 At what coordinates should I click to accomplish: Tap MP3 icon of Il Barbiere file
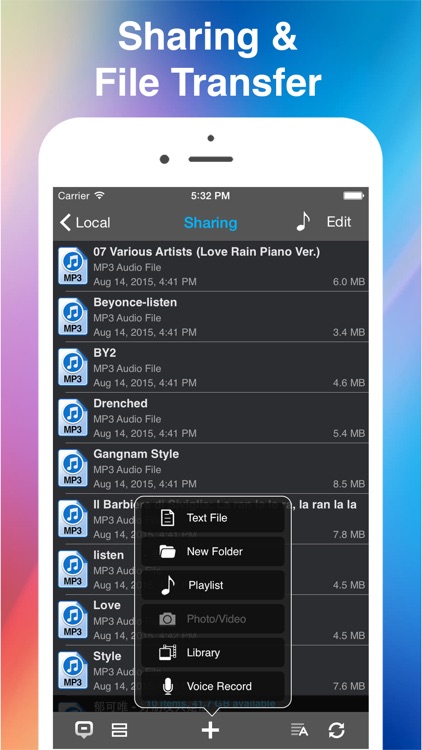(73, 518)
